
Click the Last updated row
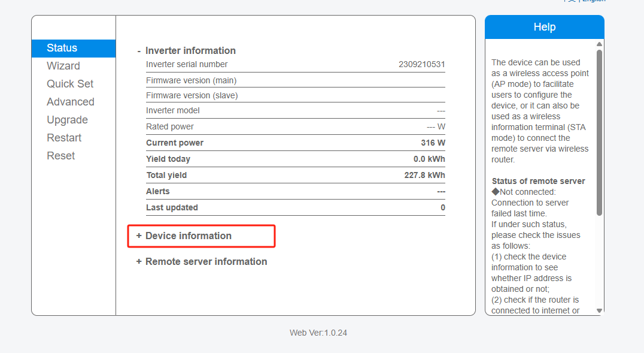pyautogui.click(x=295, y=208)
